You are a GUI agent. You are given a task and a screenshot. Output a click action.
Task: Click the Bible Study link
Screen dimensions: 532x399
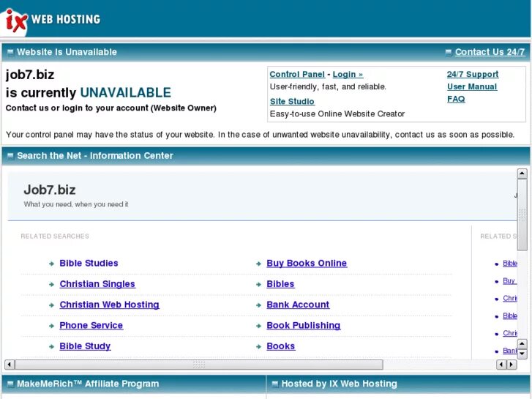point(85,346)
